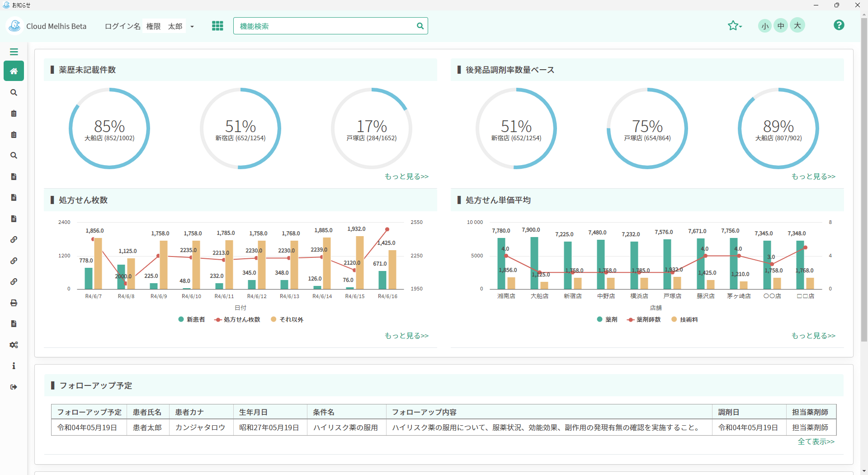Open settings via the gears sidebar icon

14,345
